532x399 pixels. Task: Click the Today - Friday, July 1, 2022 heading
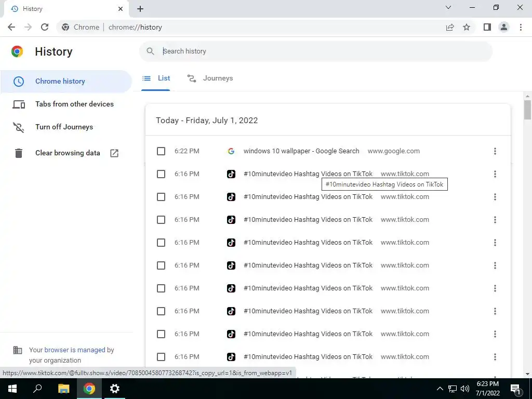point(207,121)
